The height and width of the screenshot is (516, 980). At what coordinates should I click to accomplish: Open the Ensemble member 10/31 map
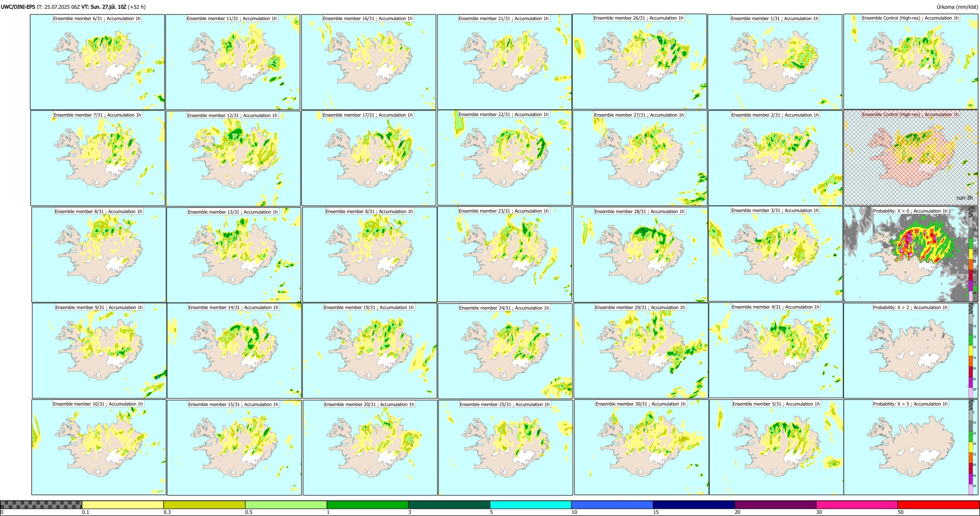99,447
